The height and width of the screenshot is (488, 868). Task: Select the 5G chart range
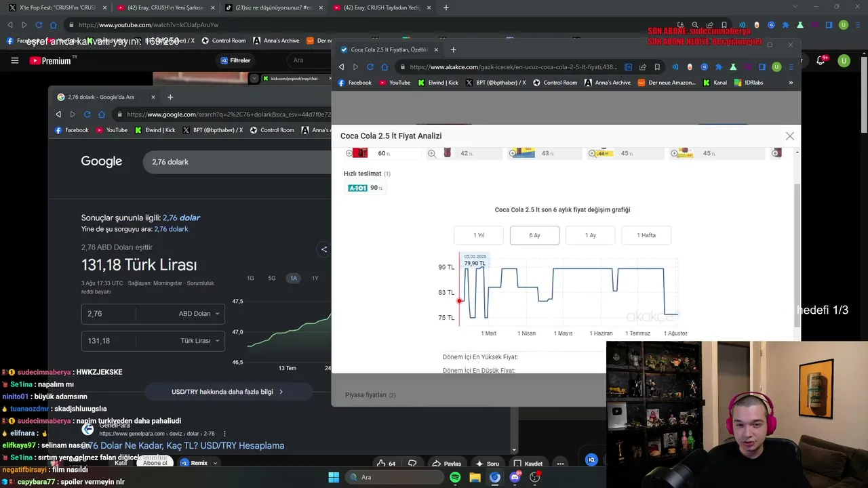[272, 279]
